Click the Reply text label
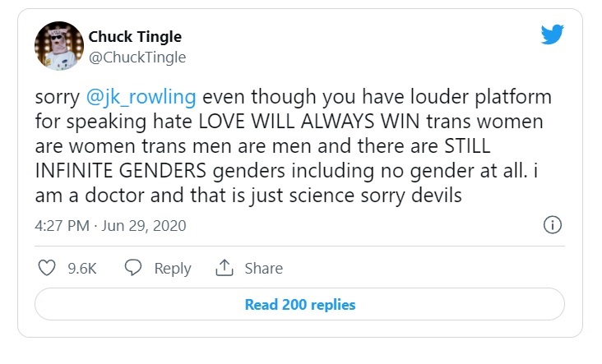This screenshot has height=364, width=602. point(173,269)
